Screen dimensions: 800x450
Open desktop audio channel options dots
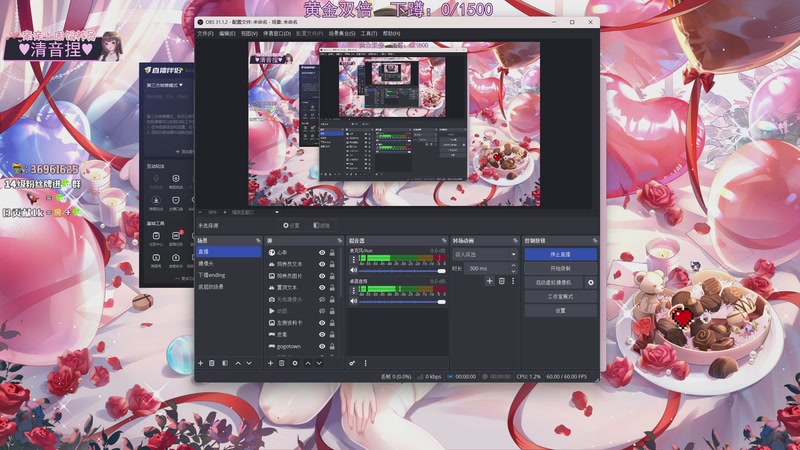pyautogui.click(x=353, y=290)
